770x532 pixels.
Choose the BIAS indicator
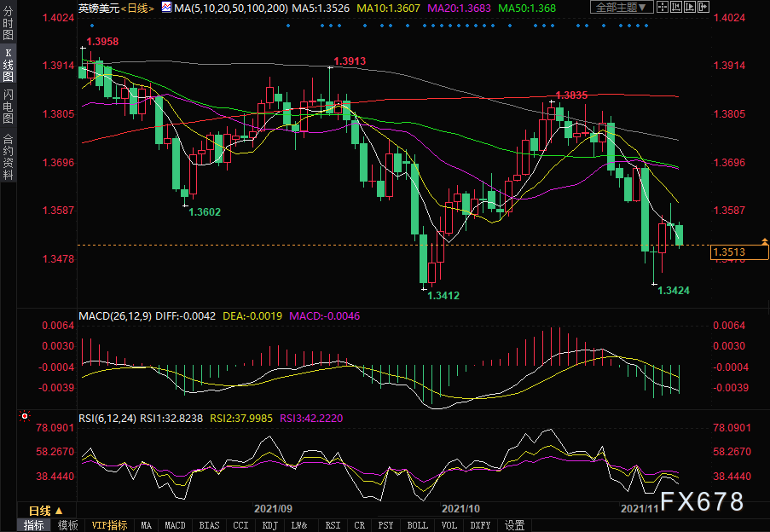pos(210,525)
